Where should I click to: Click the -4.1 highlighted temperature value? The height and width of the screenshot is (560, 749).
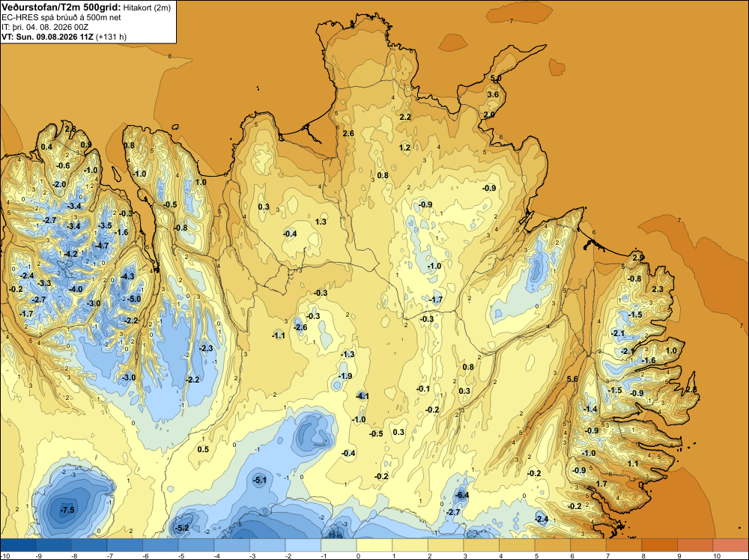pos(362,396)
